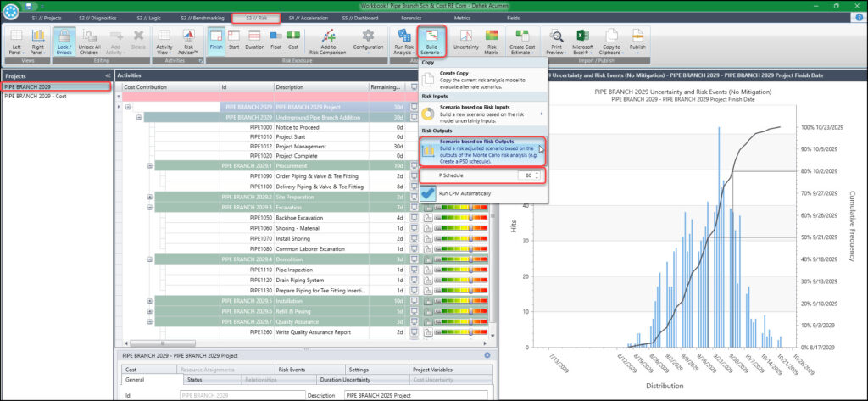
Task: Collapse the Procurement group row
Action: (x=149, y=165)
